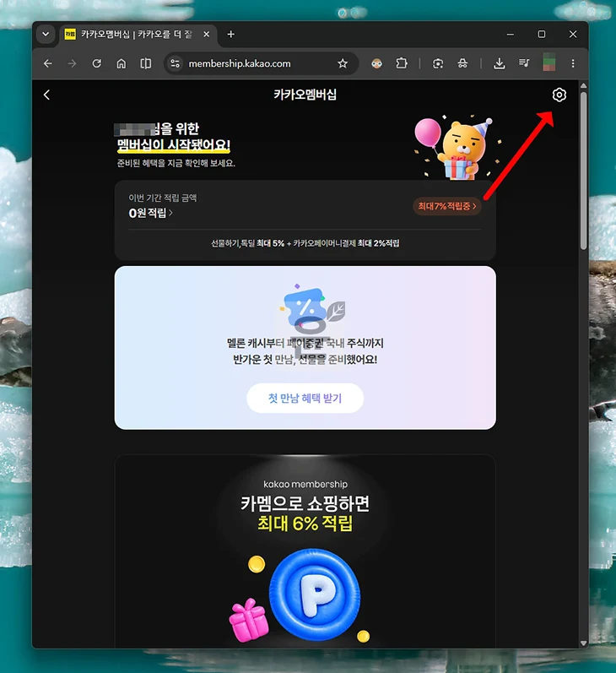Image resolution: width=616 pixels, height=673 pixels.
Task: Open the owl-face extension icon
Action: [x=376, y=63]
